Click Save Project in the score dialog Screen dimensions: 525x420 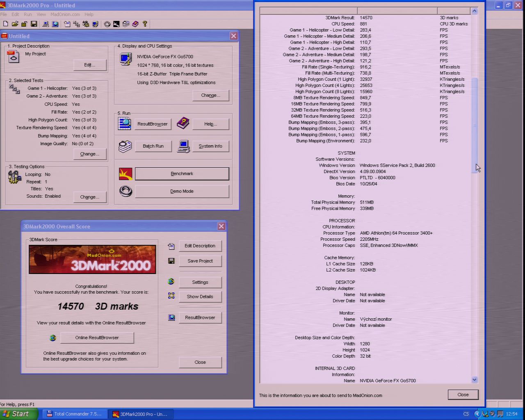click(x=200, y=261)
